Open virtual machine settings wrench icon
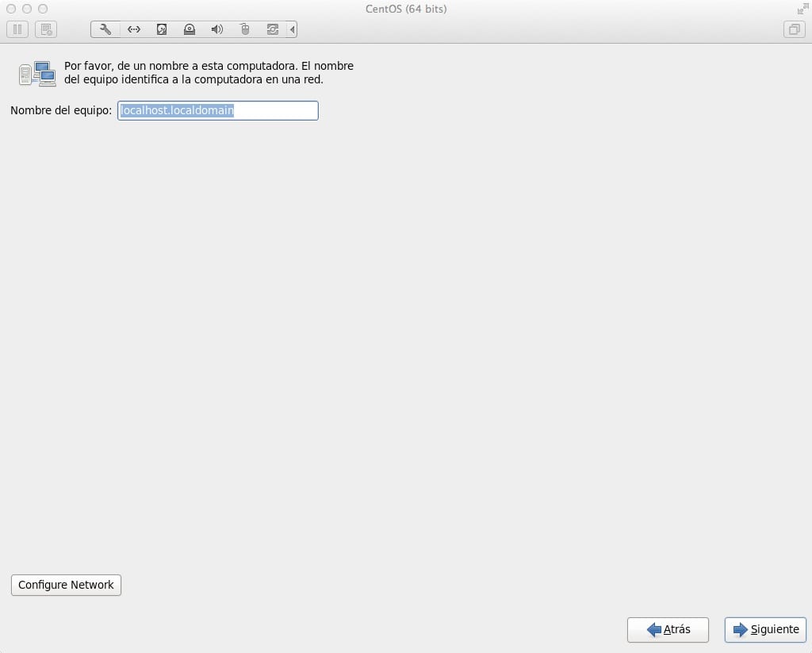The width and height of the screenshot is (812, 653). coord(105,30)
